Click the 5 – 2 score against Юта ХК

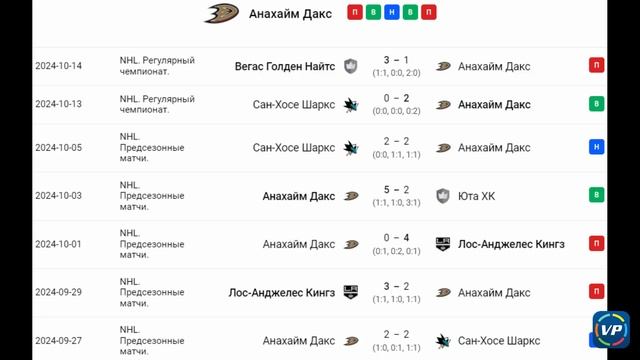(396, 190)
